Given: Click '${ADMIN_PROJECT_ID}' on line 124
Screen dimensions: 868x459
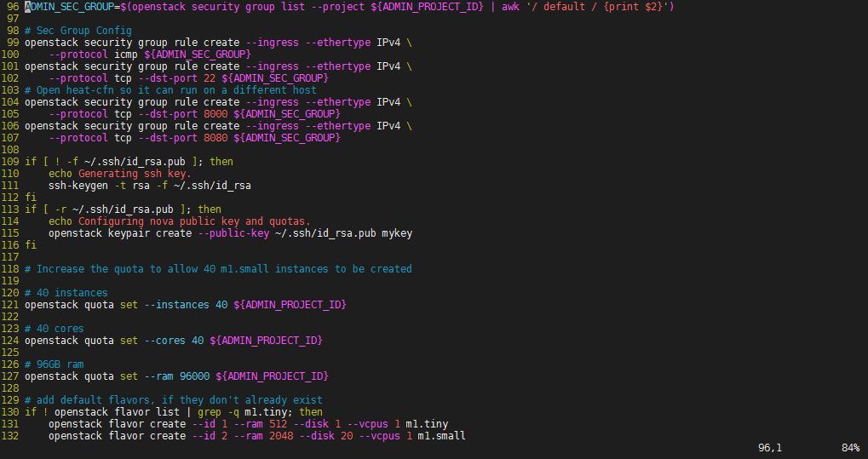Looking at the screenshot, I should (x=266, y=340).
